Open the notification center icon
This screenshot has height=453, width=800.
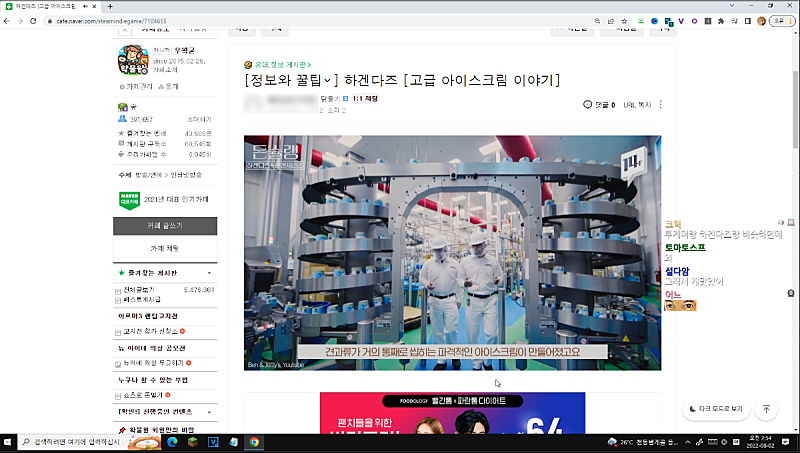point(786,442)
